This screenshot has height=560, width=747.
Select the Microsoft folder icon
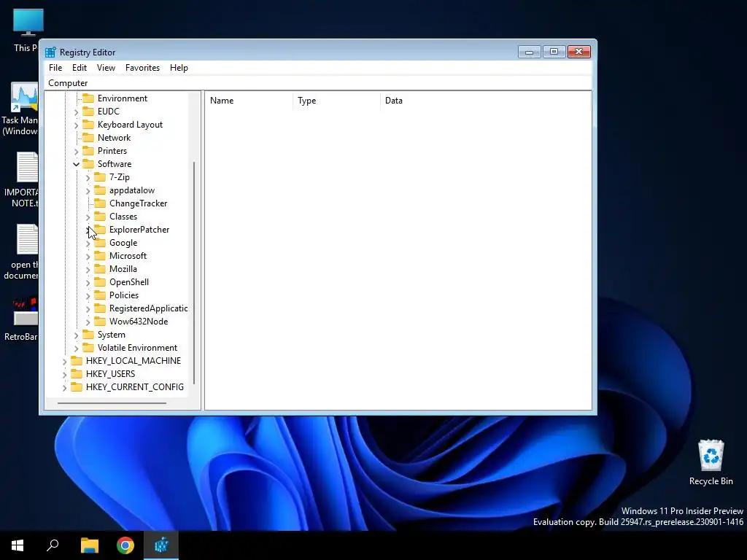pyautogui.click(x=100, y=256)
